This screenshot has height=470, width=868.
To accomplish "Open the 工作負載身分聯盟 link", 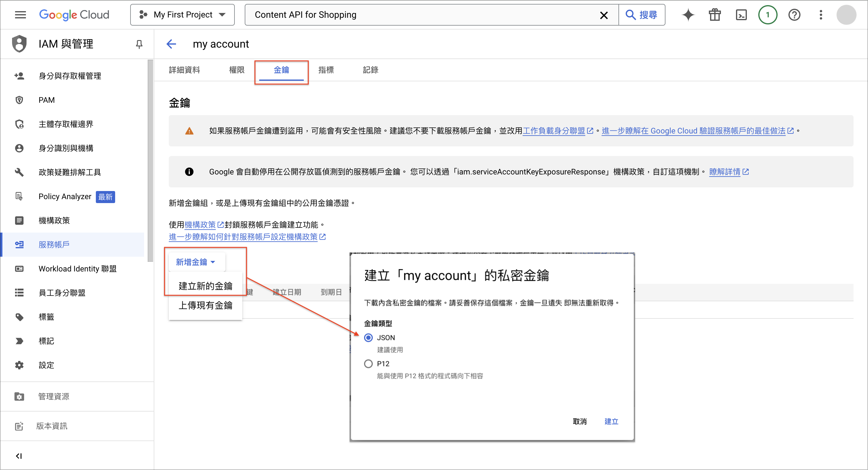I will [x=558, y=131].
